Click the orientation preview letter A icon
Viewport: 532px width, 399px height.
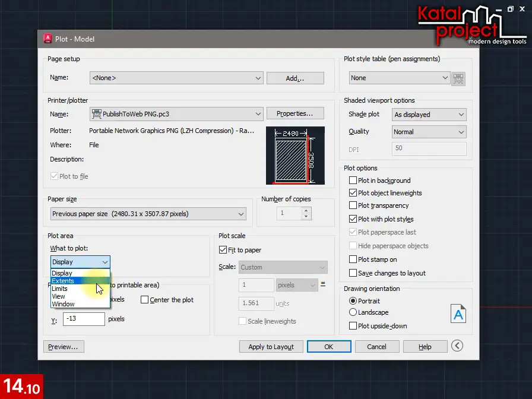(x=458, y=313)
